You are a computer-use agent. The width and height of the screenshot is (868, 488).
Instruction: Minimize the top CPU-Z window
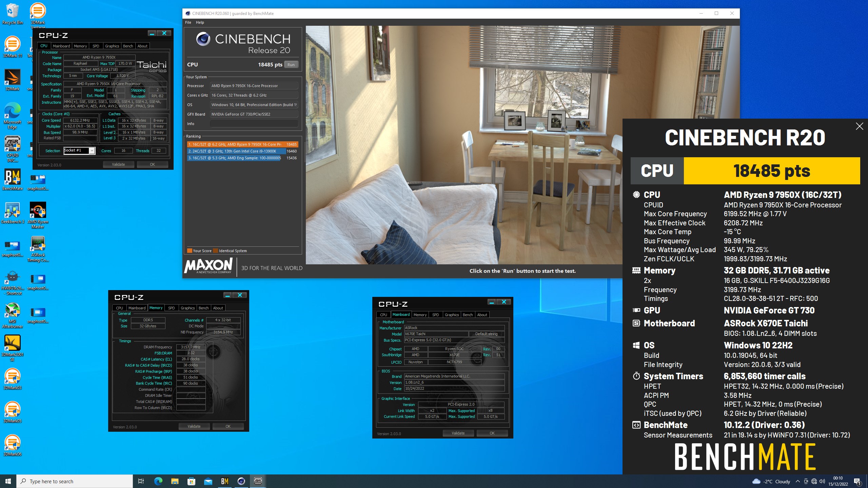coord(152,33)
